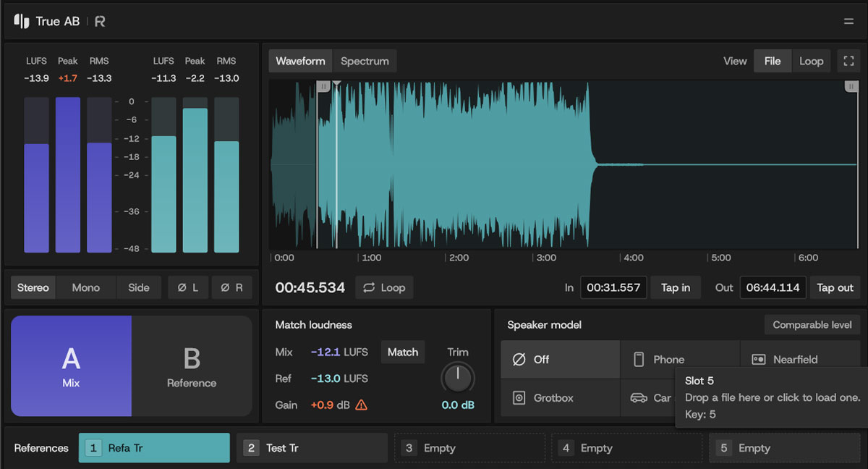868x469 pixels.
Task: Turn speaker model Off
Action: (x=561, y=359)
